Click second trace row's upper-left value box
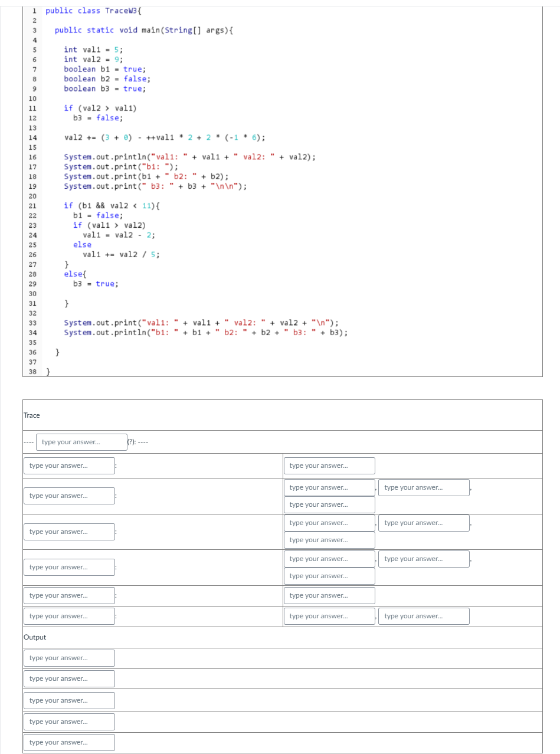Screen dimensions: 560x754 click(x=329, y=487)
